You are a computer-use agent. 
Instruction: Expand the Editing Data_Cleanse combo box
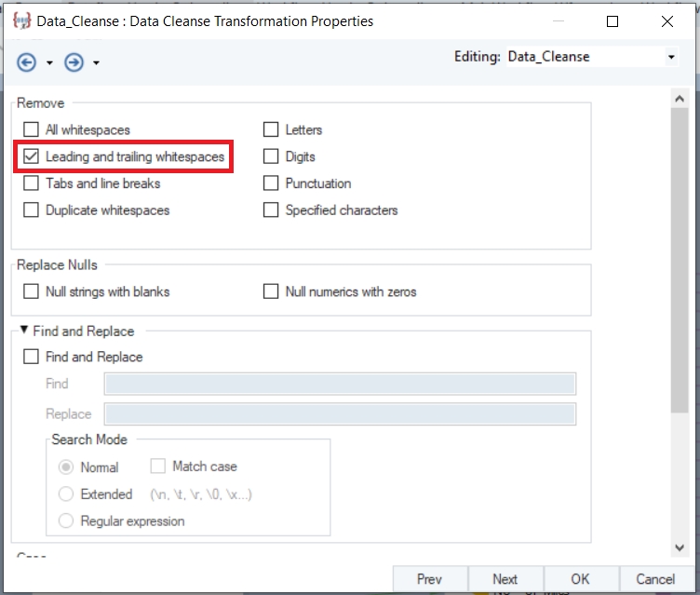[x=671, y=57]
